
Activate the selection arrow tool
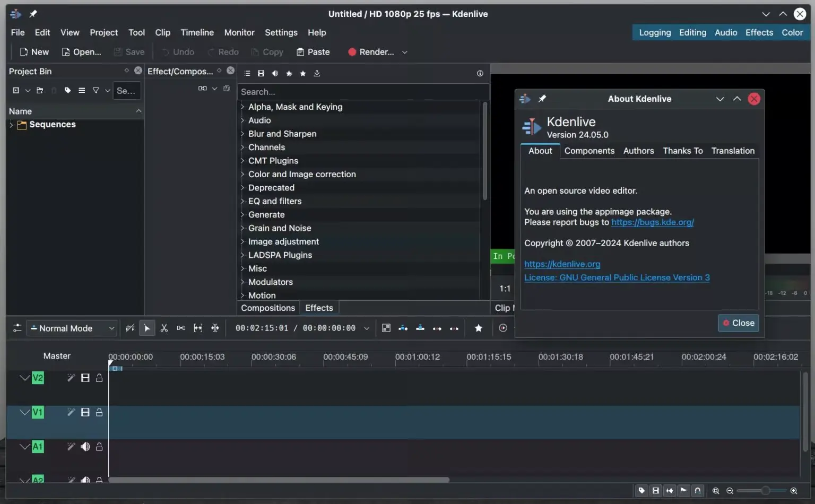click(x=147, y=328)
